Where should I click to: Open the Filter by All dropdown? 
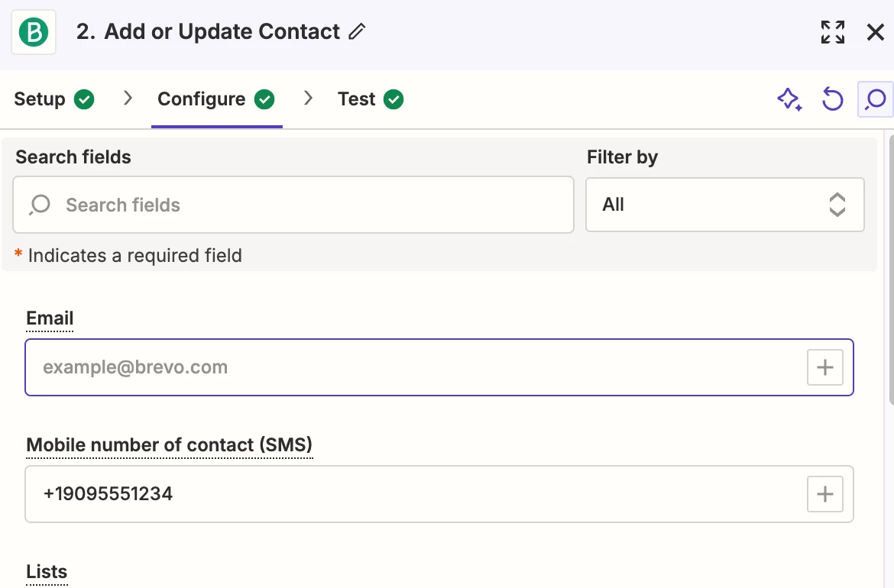tap(724, 205)
